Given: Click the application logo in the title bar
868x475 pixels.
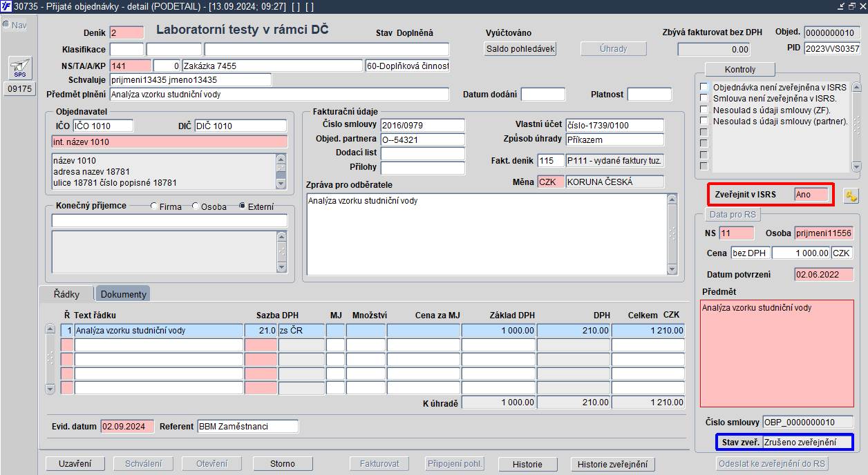Looking at the screenshot, I should click(6, 6).
